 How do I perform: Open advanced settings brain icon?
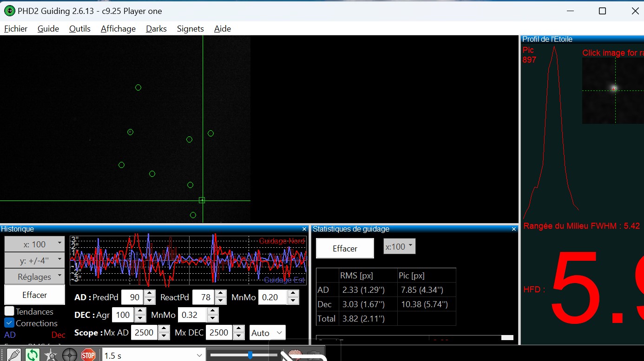pyautogui.click(x=295, y=355)
